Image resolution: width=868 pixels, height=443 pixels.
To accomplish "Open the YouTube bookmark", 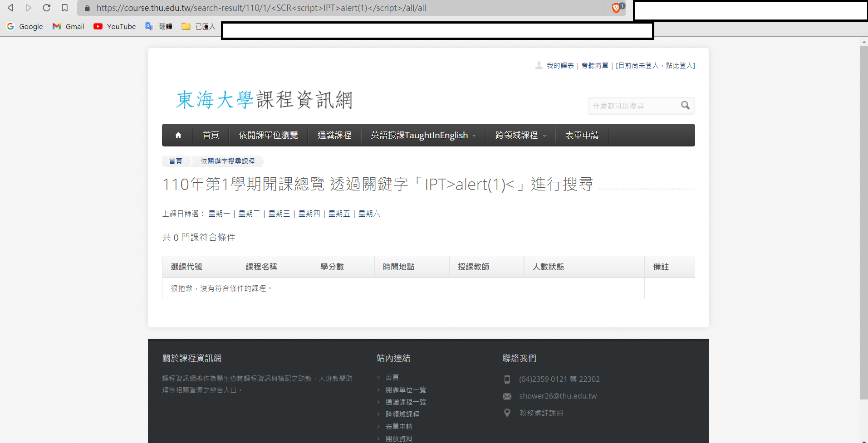I will pyautogui.click(x=115, y=26).
